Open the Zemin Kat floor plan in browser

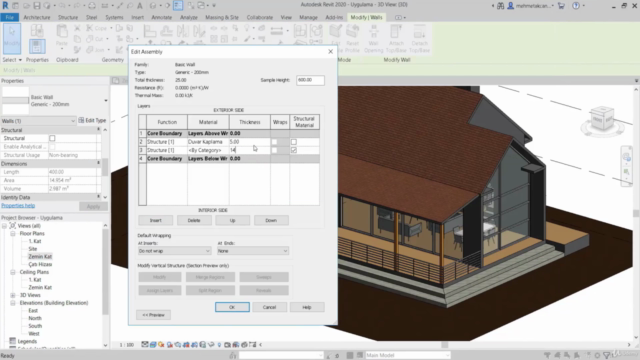pos(40,256)
